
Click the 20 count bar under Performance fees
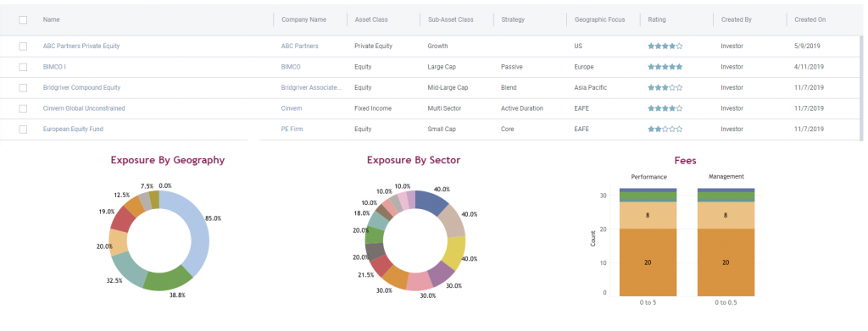(x=648, y=262)
